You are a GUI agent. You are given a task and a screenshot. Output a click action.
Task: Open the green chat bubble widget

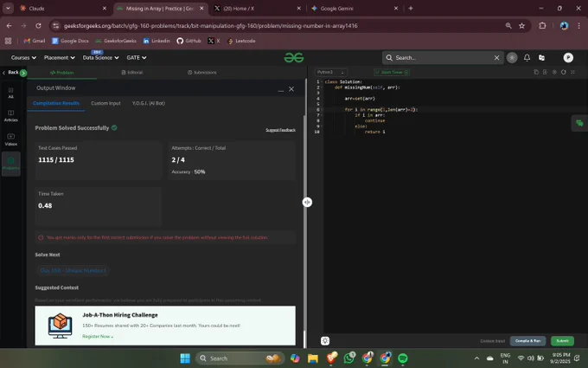(x=579, y=124)
